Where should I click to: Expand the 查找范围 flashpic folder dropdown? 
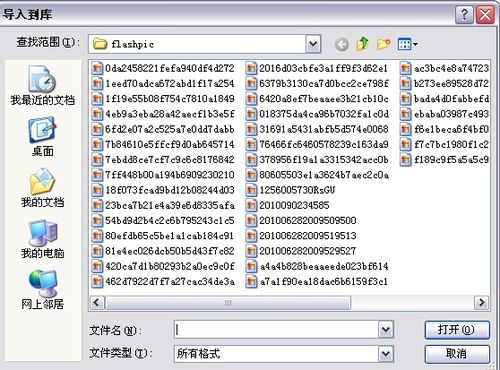(313, 44)
